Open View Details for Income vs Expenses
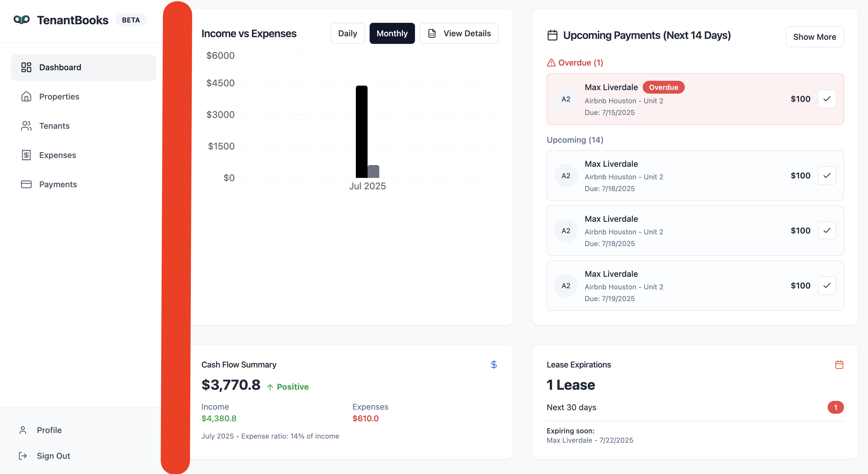 (459, 33)
